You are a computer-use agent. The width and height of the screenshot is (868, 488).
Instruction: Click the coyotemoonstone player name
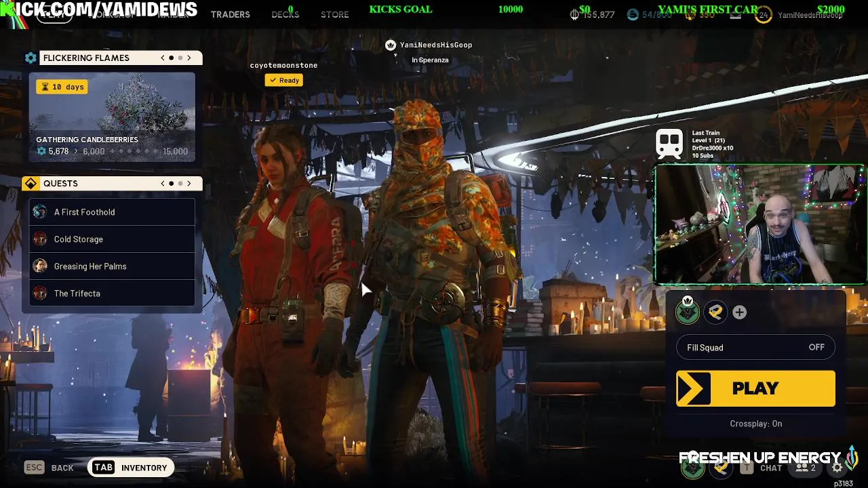tap(283, 65)
